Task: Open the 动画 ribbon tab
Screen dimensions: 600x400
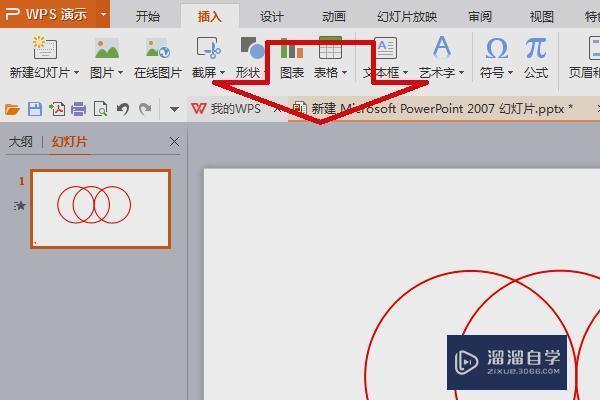Action: point(334,16)
